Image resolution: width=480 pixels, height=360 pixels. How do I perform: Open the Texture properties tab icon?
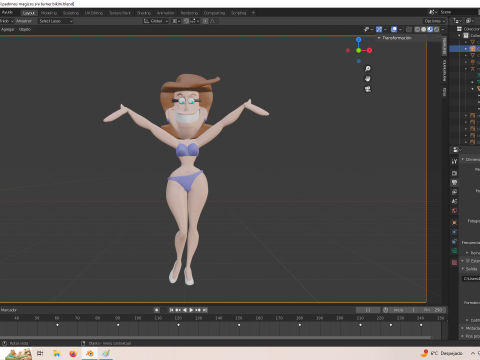[x=454, y=263]
